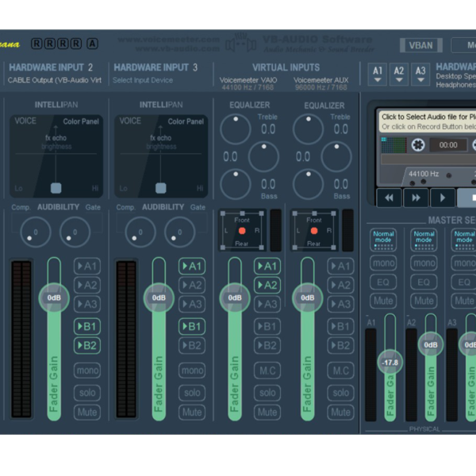
Task: Click Hardware Input 3 fader knob
Action: tap(159, 297)
